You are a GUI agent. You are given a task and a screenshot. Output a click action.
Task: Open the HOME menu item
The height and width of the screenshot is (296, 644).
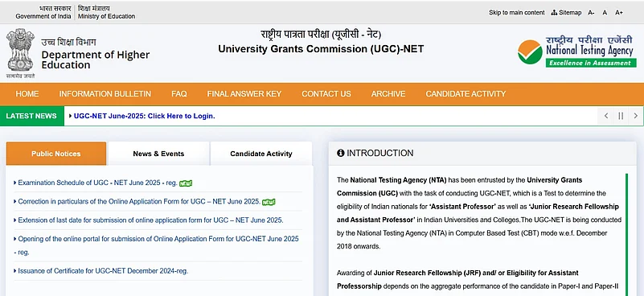tap(27, 94)
